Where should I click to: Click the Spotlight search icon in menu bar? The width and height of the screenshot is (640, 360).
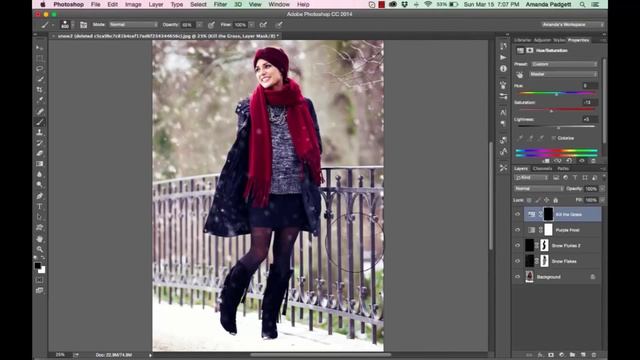tap(582, 4)
